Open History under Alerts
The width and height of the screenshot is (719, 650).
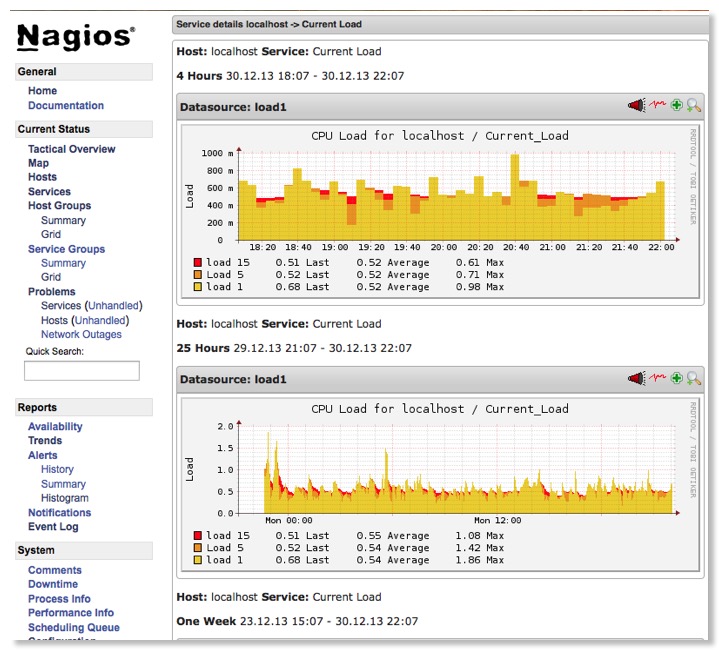click(57, 469)
